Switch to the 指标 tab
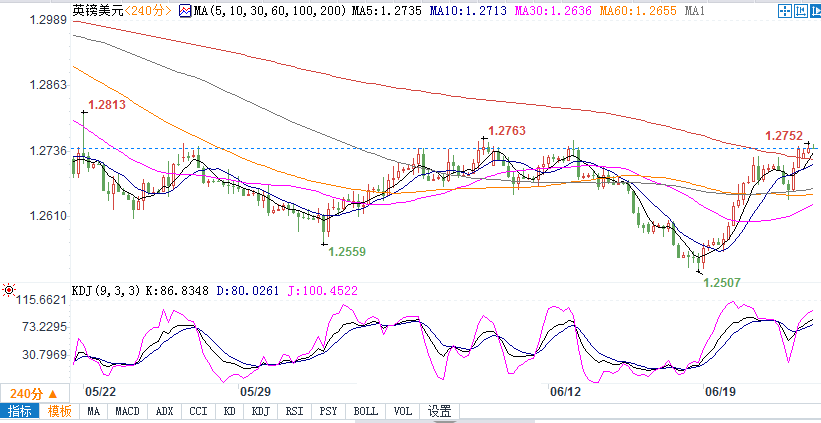 point(19,411)
